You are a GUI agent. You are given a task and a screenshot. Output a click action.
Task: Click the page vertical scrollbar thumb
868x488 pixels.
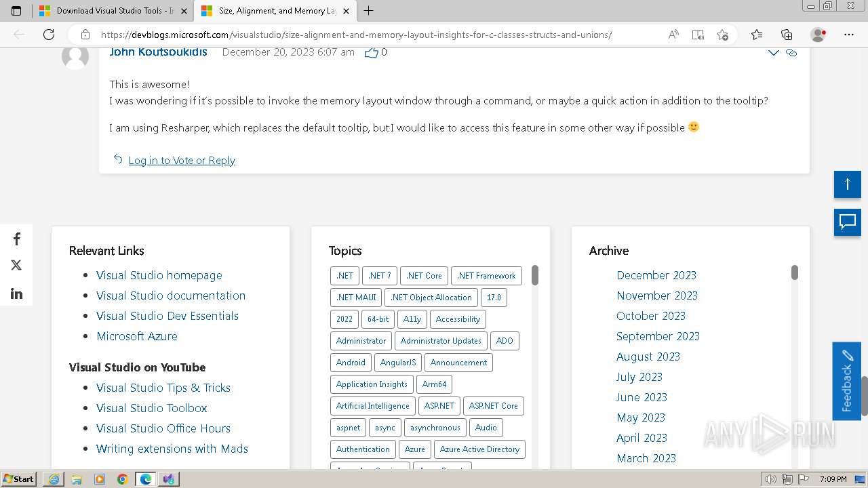tap(864, 395)
